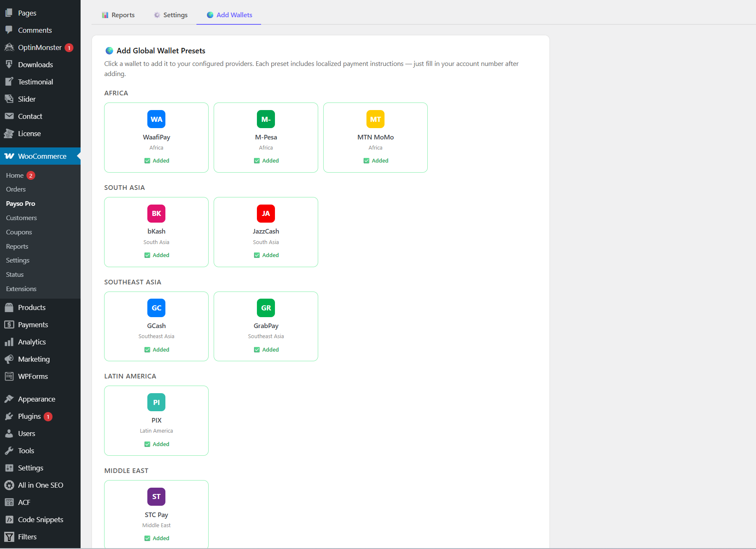
Task: Click the WooCommerce sidebar icon
Action: click(x=8, y=156)
